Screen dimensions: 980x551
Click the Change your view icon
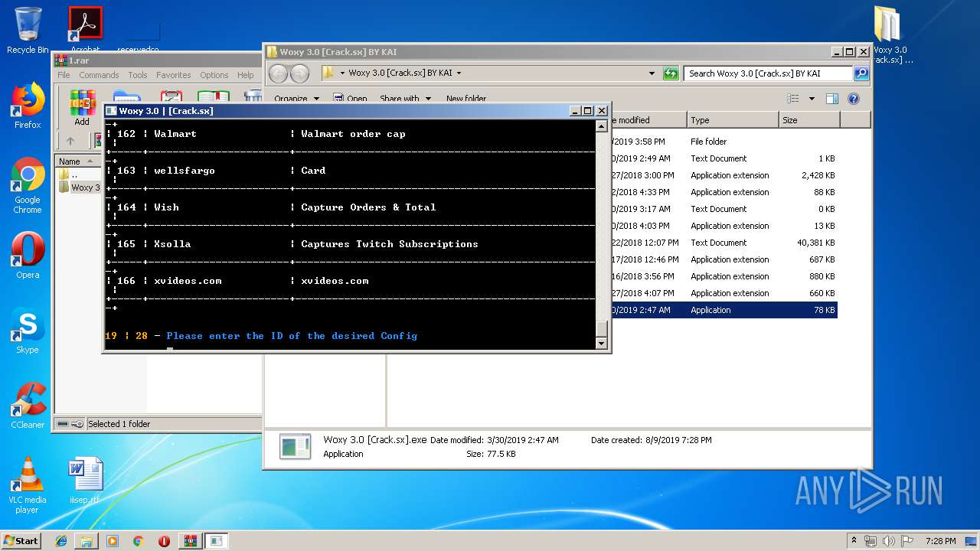point(793,99)
